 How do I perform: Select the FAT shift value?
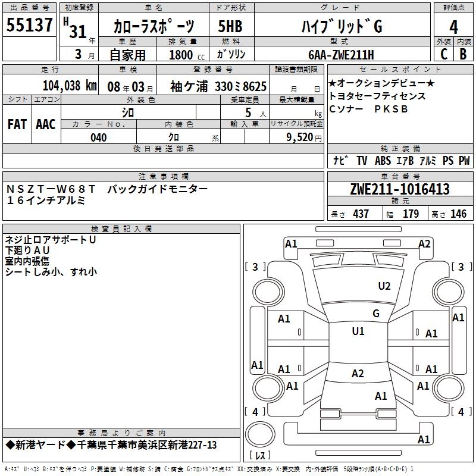point(17,124)
